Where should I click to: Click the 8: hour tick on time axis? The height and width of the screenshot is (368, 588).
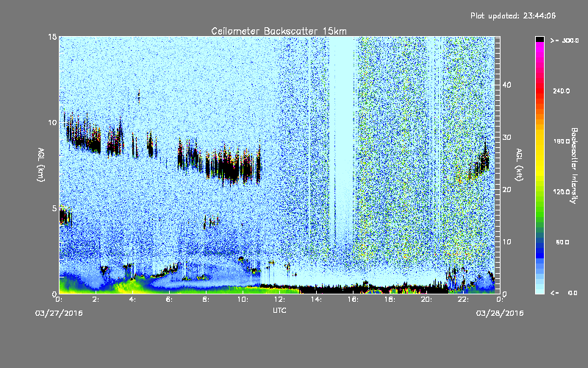point(207,300)
